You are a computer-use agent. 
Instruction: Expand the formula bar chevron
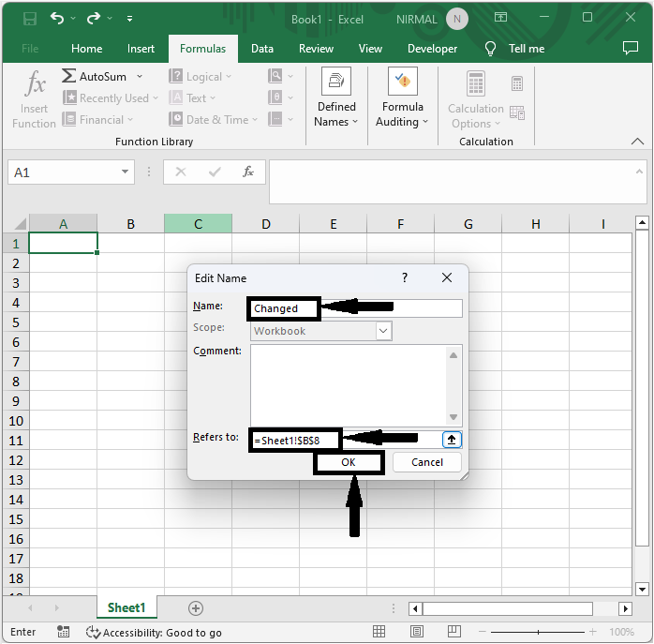[639, 172]
